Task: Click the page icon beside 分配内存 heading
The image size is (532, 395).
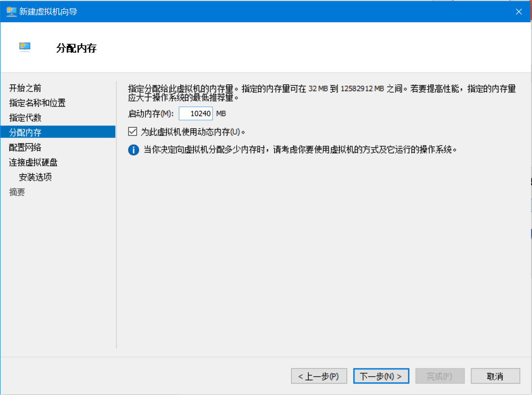Action: 25,46
